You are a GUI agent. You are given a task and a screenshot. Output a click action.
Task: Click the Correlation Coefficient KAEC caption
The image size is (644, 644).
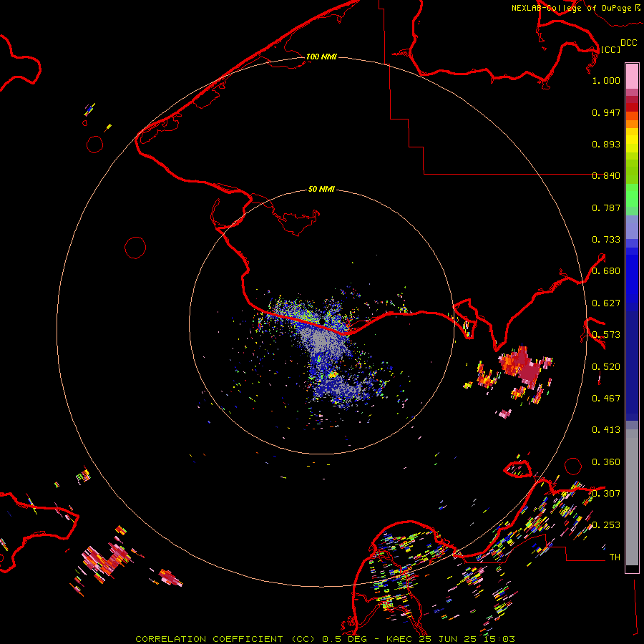click(325, 639)
